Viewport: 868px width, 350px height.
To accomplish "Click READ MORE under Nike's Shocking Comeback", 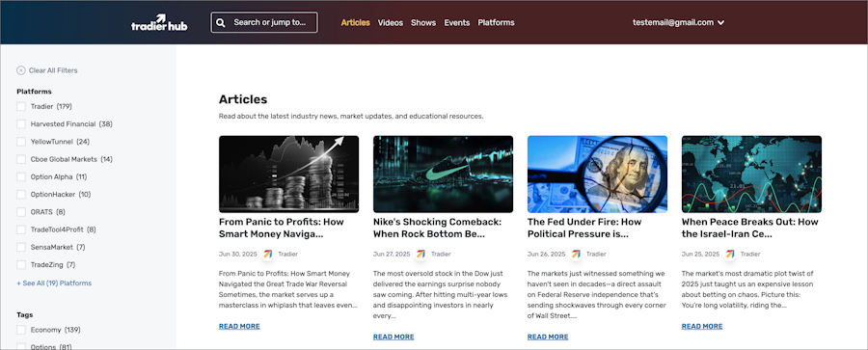I will click(x=393, y=337).
